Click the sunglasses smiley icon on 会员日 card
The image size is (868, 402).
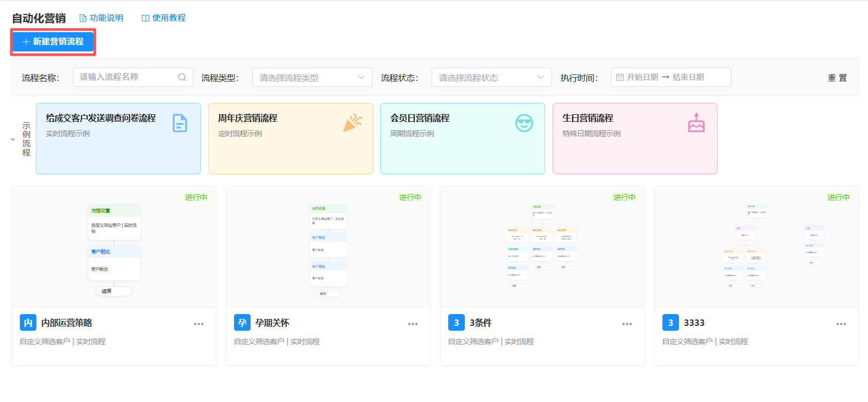pyautogui.click(x=524, y=123)
